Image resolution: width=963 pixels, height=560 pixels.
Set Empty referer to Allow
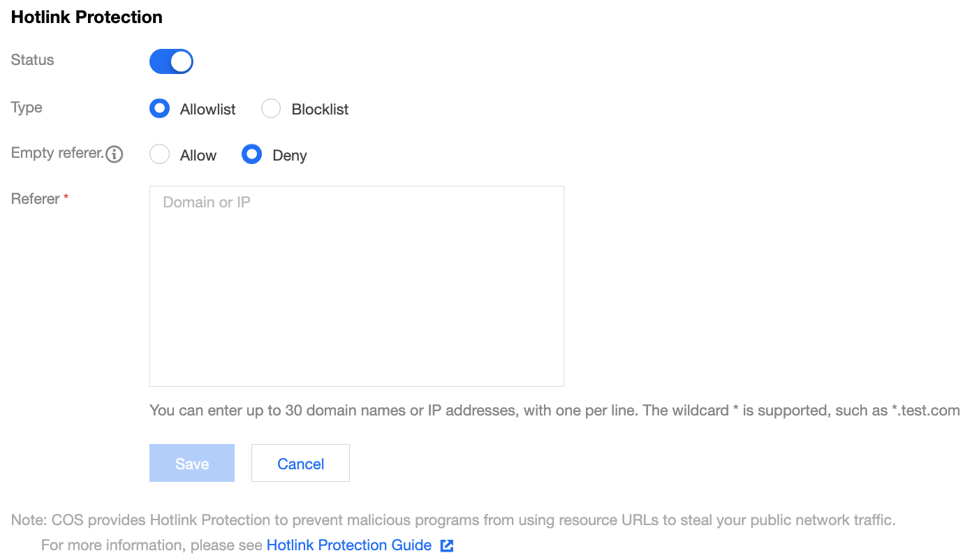[x=183, y=155]
